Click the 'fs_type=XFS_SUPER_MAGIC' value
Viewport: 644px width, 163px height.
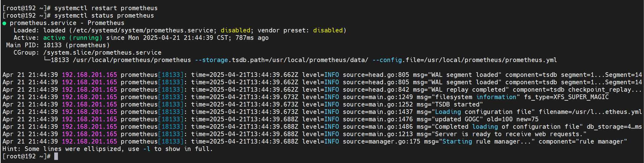[566, 97]
